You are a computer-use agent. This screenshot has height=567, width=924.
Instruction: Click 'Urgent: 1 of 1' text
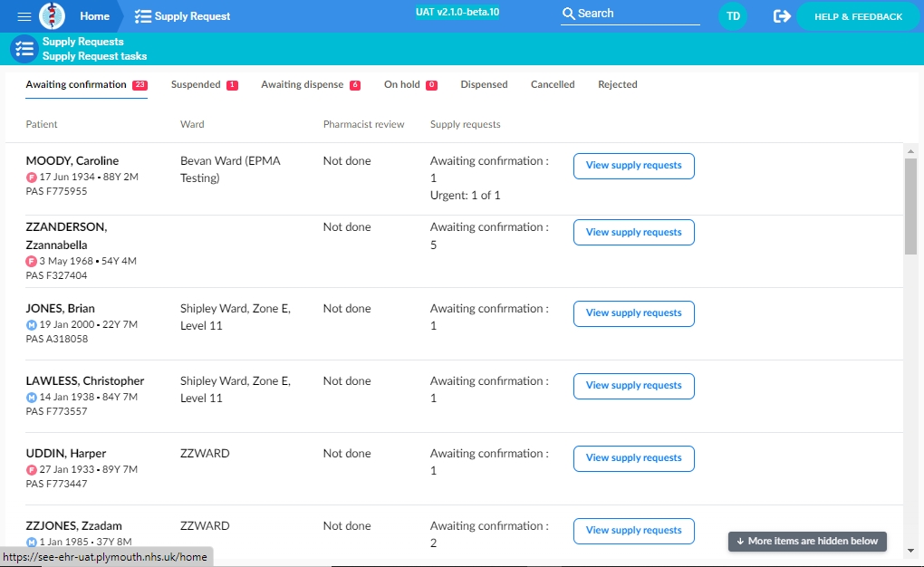coord(465,195)
